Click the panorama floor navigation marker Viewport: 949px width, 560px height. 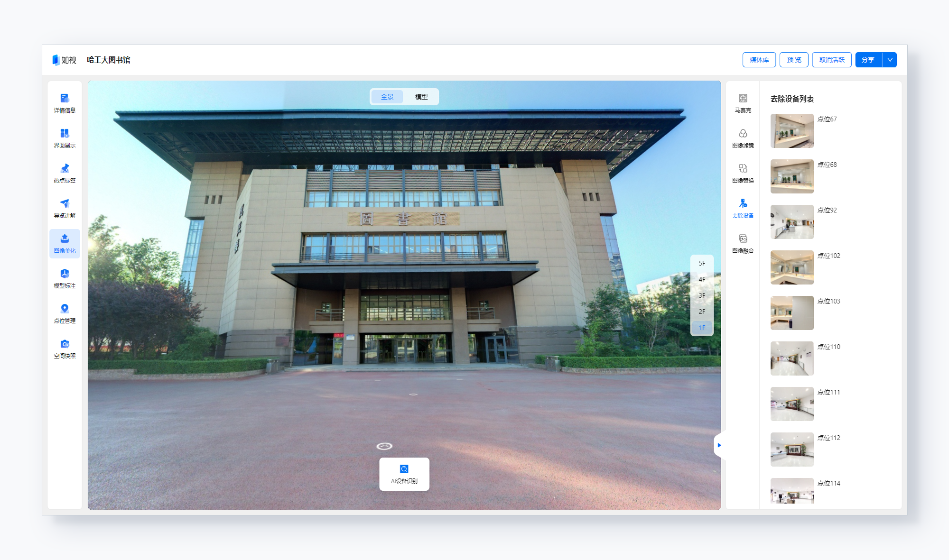point(384,446)
